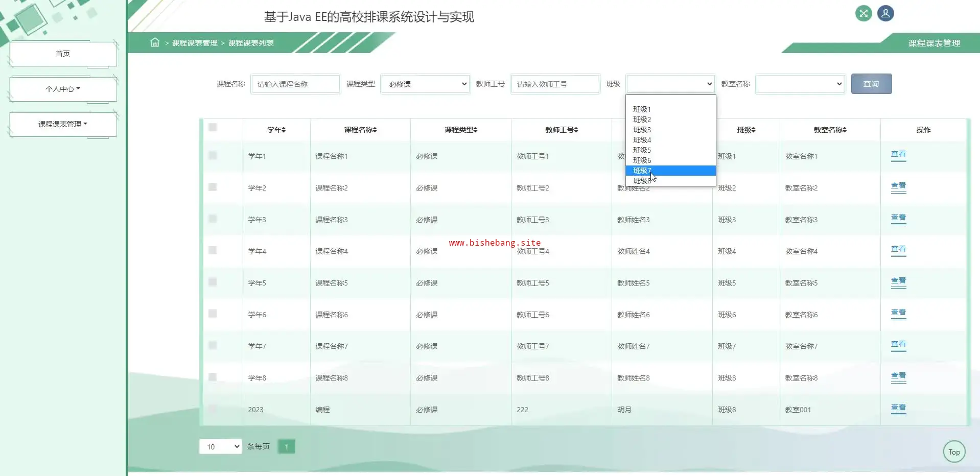Expand the 个人中心 sidebar menu
This screenshot has height=476, width=980.
click(x=63, y=89)
